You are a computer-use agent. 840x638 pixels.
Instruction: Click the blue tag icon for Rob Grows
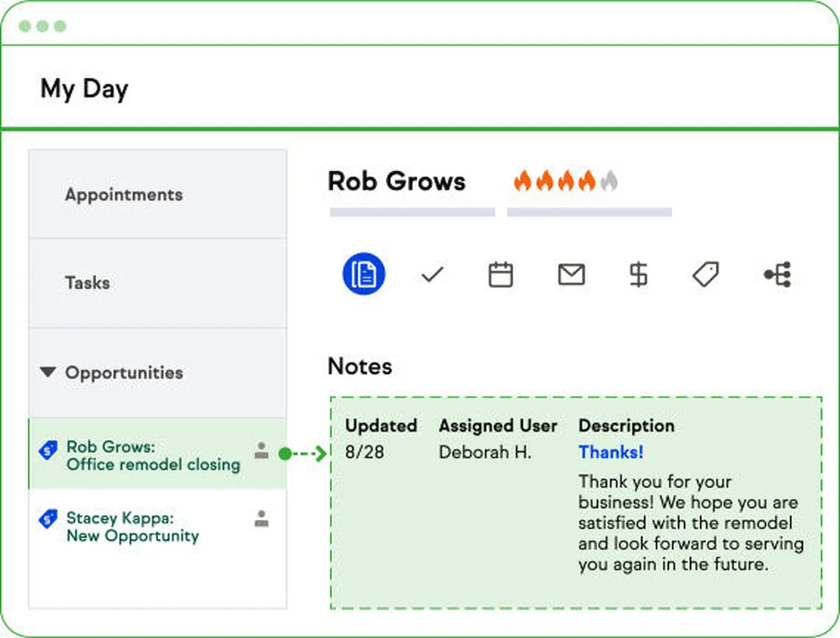click(48, 451)
